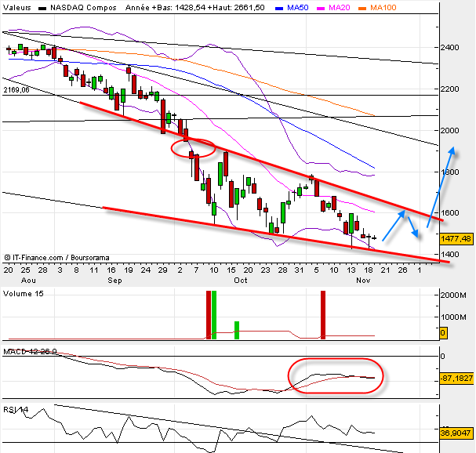Click the 2169,06 horizontal level label

coord(16,90)
